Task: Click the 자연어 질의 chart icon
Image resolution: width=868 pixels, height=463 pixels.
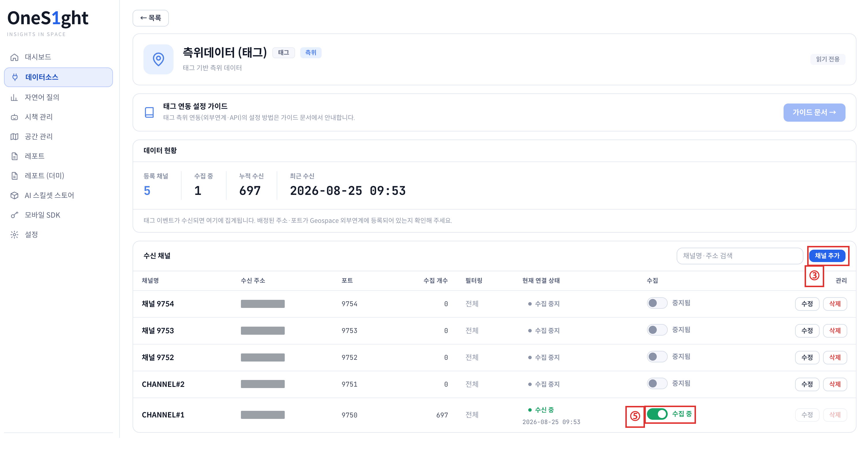Action: tap(14, 97)
